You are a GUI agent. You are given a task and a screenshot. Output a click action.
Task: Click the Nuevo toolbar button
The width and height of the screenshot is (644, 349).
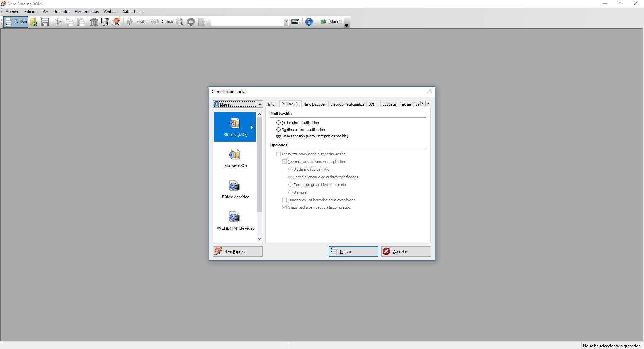15,22
